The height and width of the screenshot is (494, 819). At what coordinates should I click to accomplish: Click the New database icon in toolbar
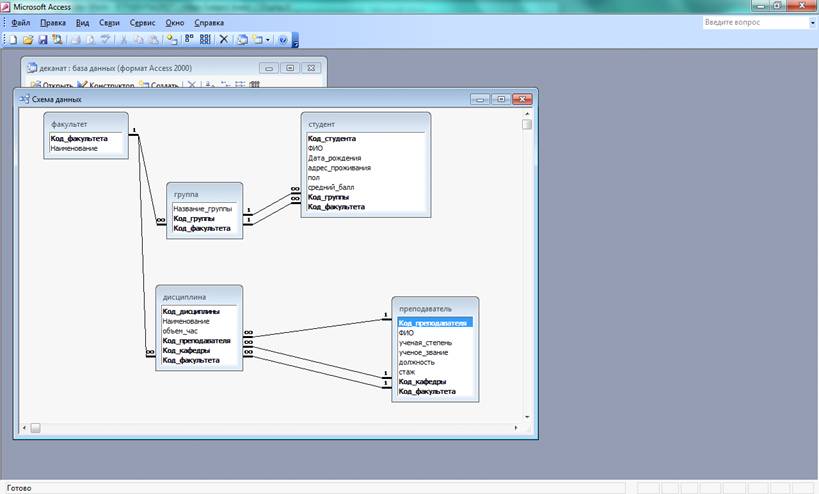coord(14,40)
